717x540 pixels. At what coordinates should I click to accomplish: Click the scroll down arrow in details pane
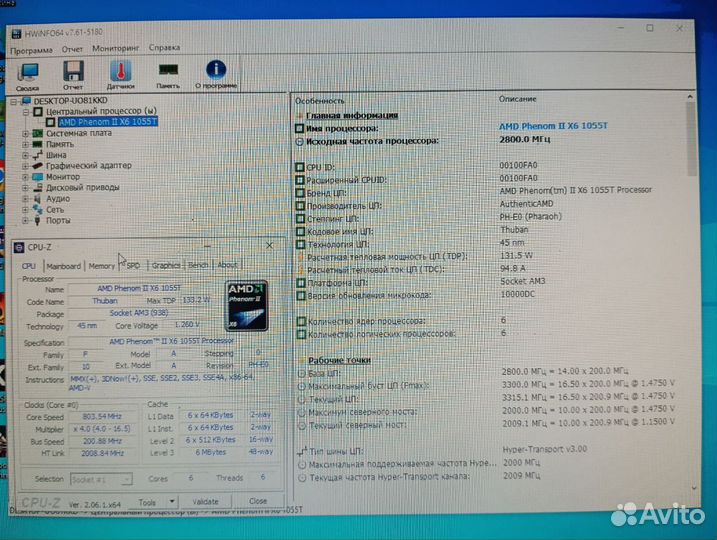(x=694, y=488)
